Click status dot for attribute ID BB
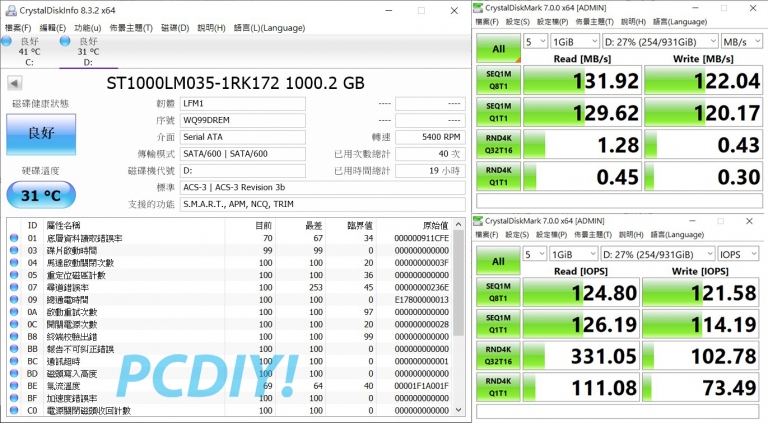 coord(14,349)
